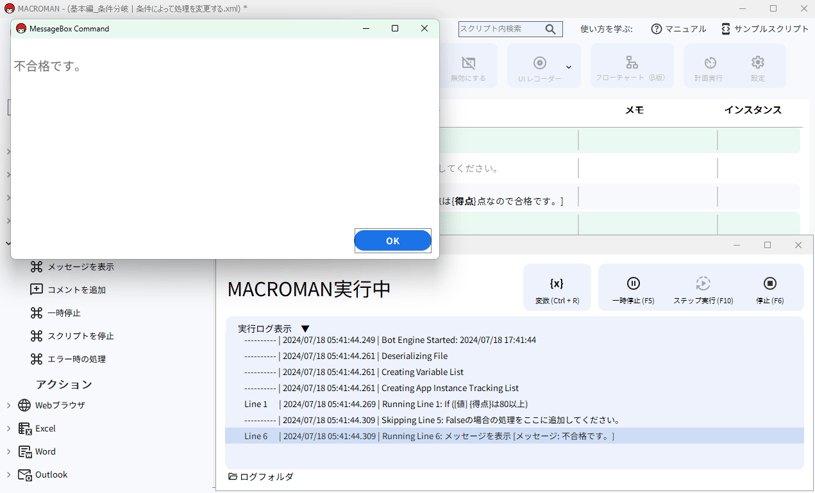Click the フローチャート toolbar button
Viewport: 815px width, 493px height.
pyautogui.click(x=631, y=68)
